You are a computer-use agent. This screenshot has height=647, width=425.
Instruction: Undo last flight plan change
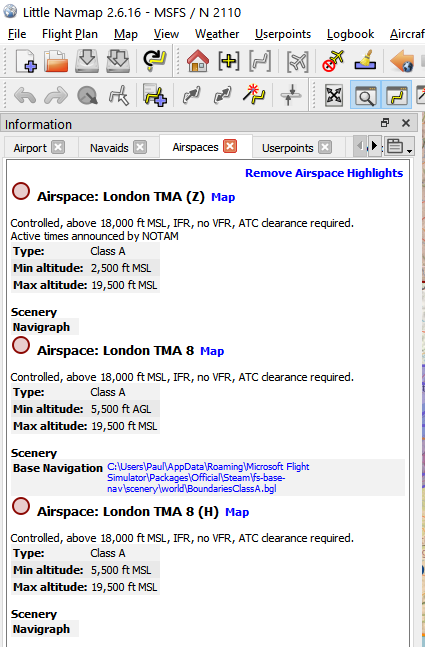(x=25, y=96)
